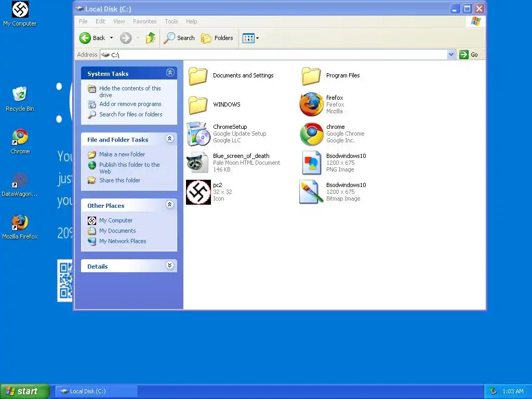Click Add or remove programs link

[x=130, y=104]
